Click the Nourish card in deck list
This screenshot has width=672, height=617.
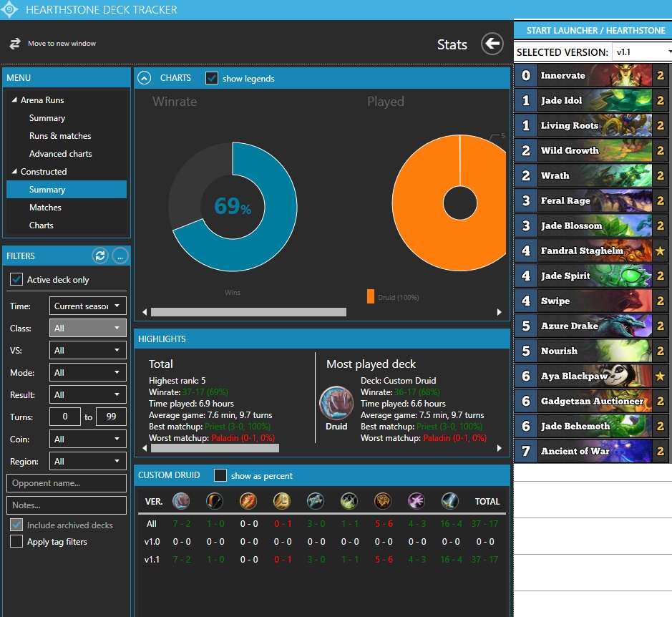click(x=591, y=351)
